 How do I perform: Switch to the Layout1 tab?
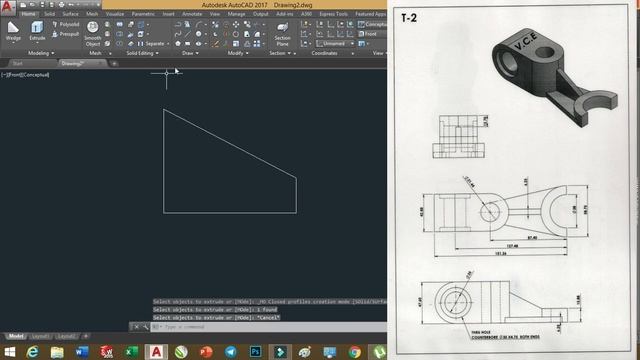(40, 336)
